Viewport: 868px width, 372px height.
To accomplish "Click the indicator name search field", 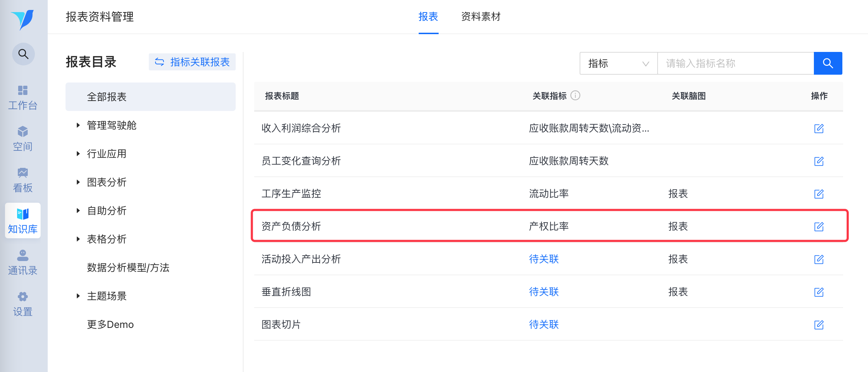I will tap(736, 63).
